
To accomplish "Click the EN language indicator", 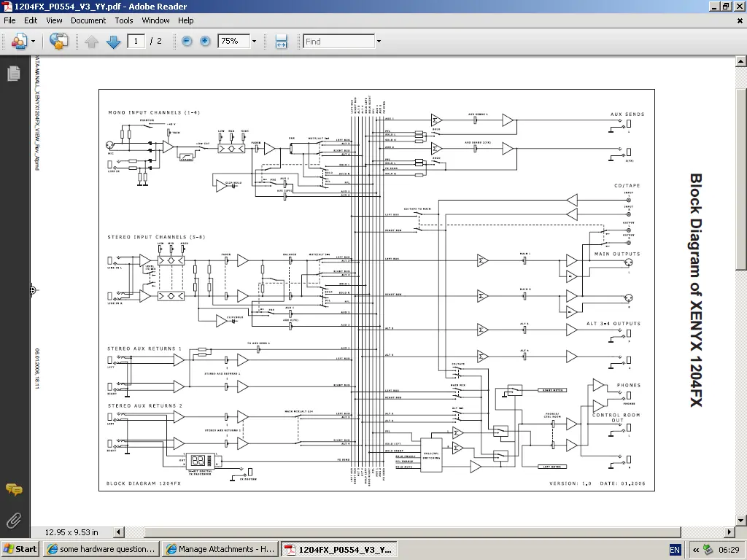I will (x=675, y=550).
